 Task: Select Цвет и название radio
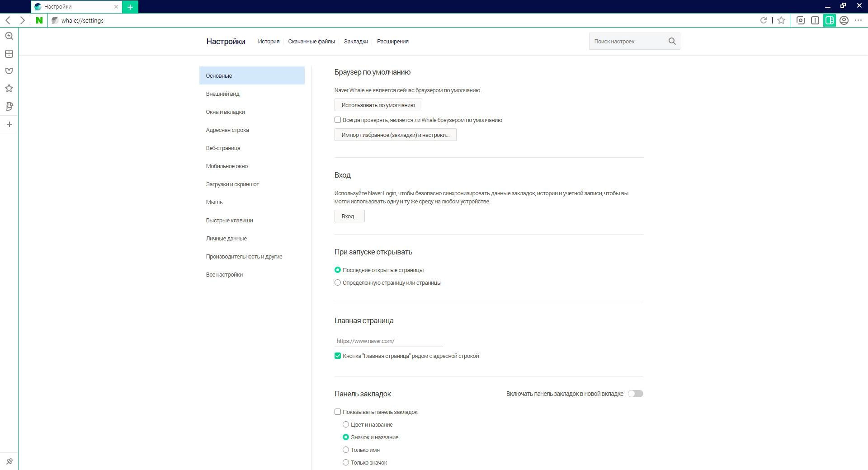[x=346, y=424]
